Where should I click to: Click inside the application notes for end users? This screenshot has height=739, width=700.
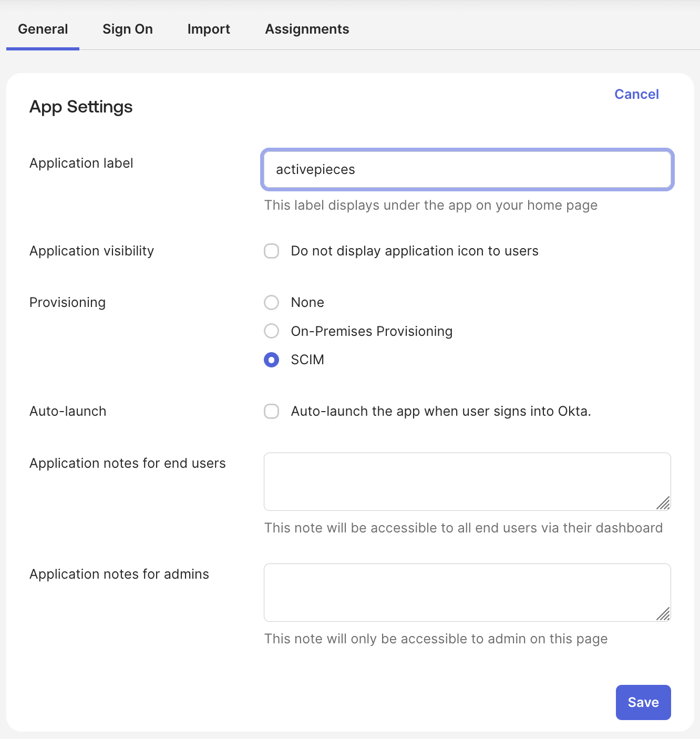click(467, 481)
